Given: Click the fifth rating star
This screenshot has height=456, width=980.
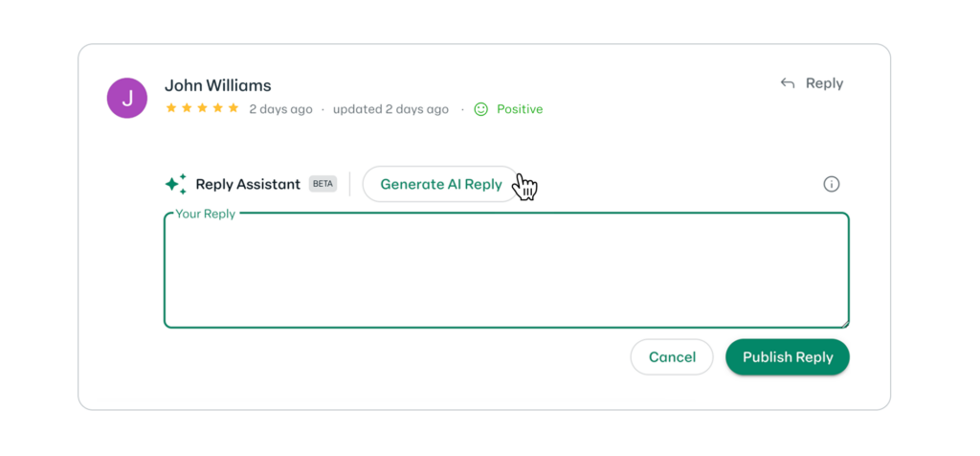Looking at the screenshot, I should [x=234, y=108].
